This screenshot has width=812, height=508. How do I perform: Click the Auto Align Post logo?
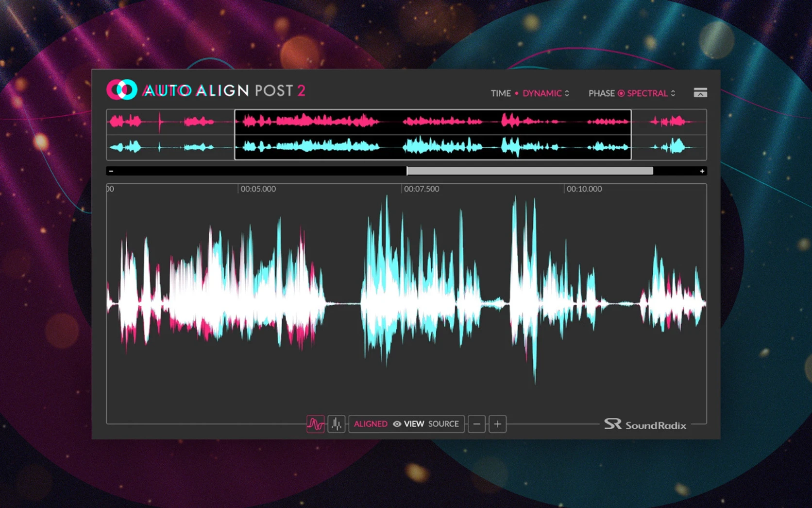(122, 90)
